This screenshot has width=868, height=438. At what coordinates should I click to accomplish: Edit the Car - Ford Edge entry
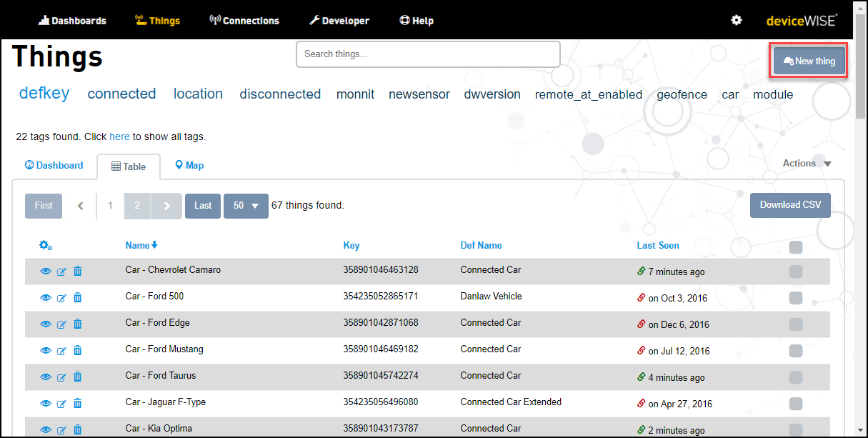point(61,324)
